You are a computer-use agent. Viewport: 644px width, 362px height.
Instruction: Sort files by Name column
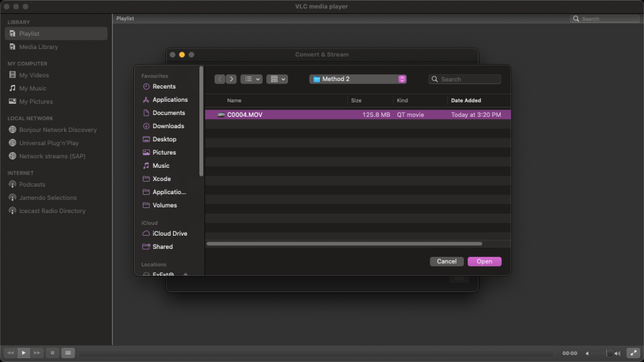[234, 100]
